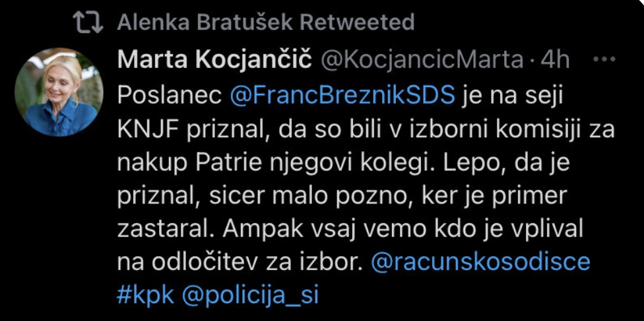Open the three-dot more options menu
Screen dimensions: 644x321
tap(604, 60)
